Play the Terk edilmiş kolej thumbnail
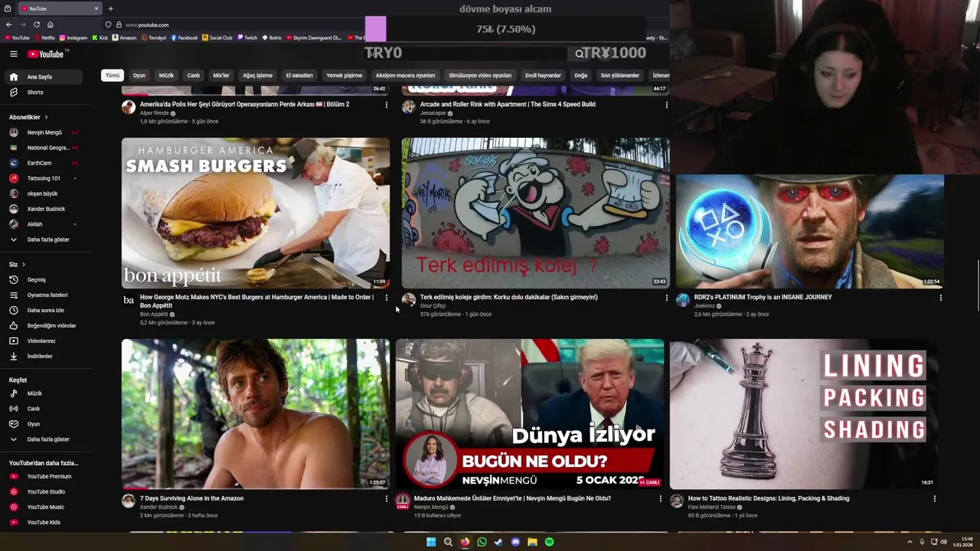This screenshot has height=551, width=980. (536, 213)
